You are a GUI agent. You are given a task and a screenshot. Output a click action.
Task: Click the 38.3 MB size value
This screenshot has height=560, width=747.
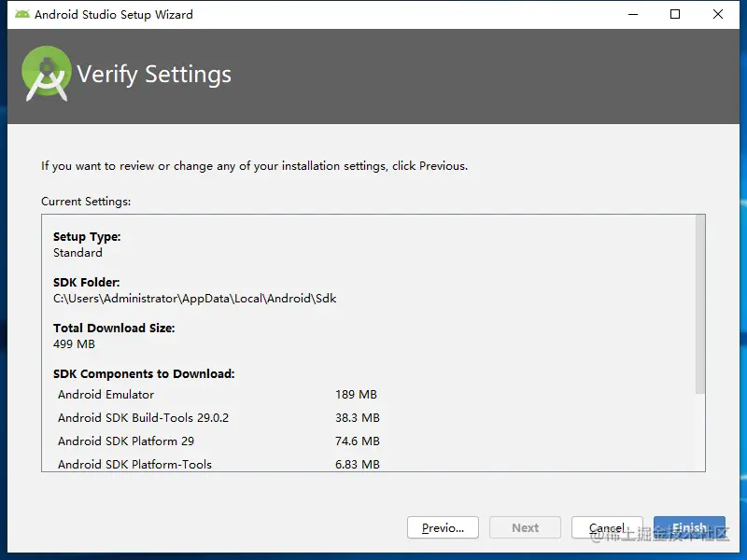(x=358, y=417)
